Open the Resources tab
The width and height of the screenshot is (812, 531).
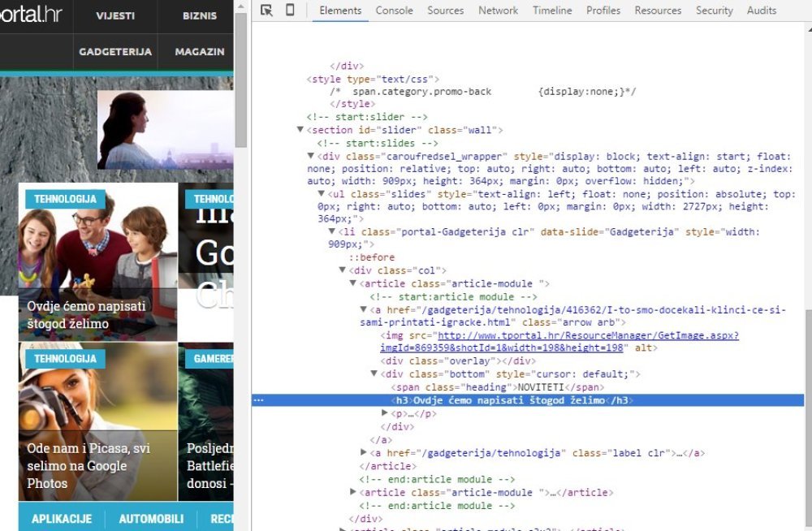pos(658,11)
